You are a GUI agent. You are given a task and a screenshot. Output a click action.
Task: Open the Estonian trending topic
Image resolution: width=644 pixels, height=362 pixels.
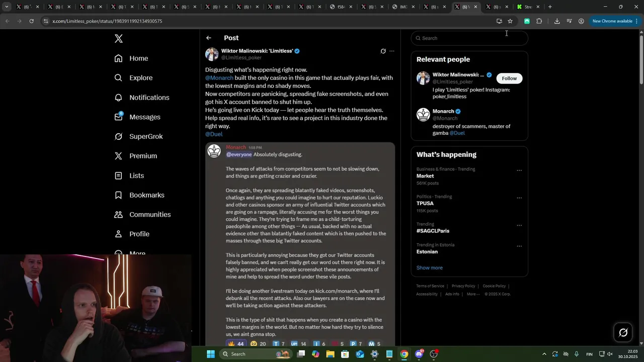427,251
